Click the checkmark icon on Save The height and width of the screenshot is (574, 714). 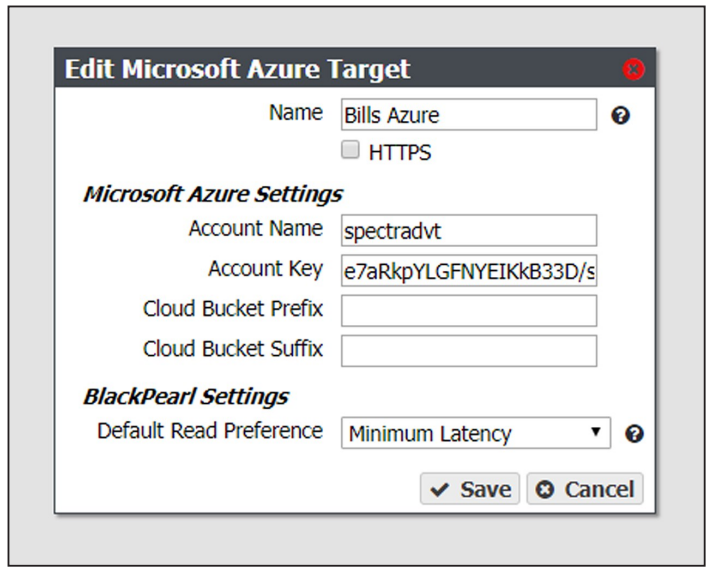(x=440, y=490)
